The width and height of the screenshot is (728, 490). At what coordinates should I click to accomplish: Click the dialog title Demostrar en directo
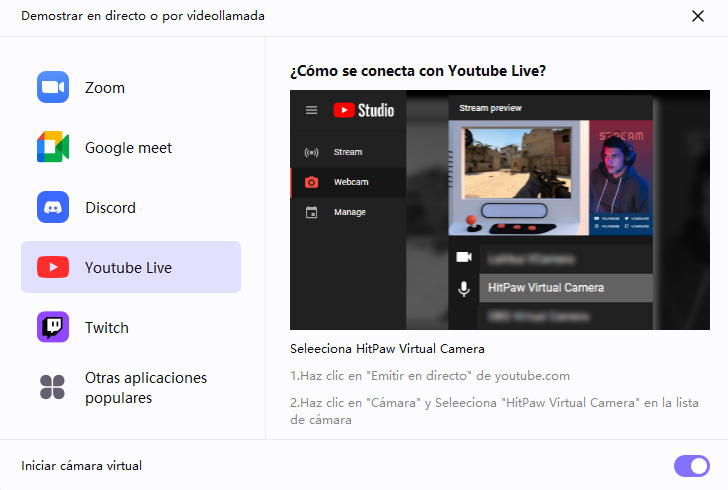(143, 16)
